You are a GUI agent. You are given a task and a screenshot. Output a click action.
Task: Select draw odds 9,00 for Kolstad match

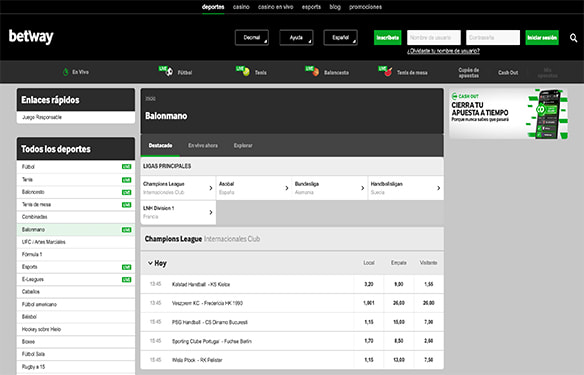pos(399,284)
